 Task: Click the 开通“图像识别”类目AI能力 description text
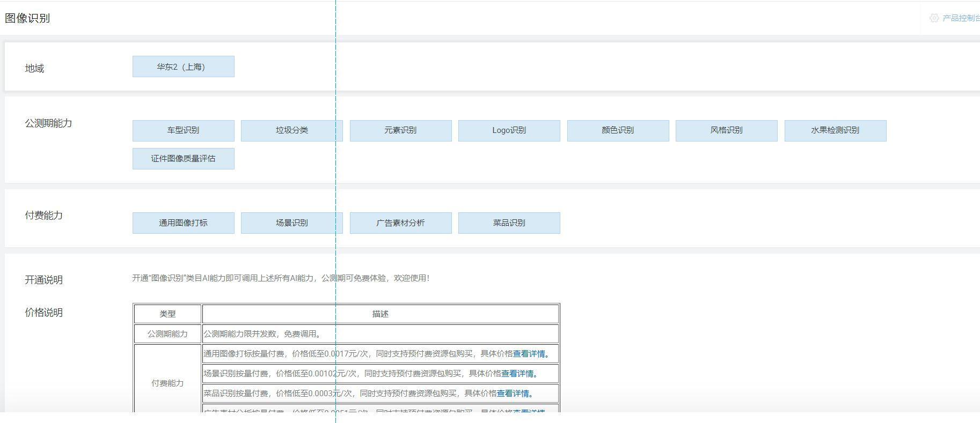(x=281, y=278)
